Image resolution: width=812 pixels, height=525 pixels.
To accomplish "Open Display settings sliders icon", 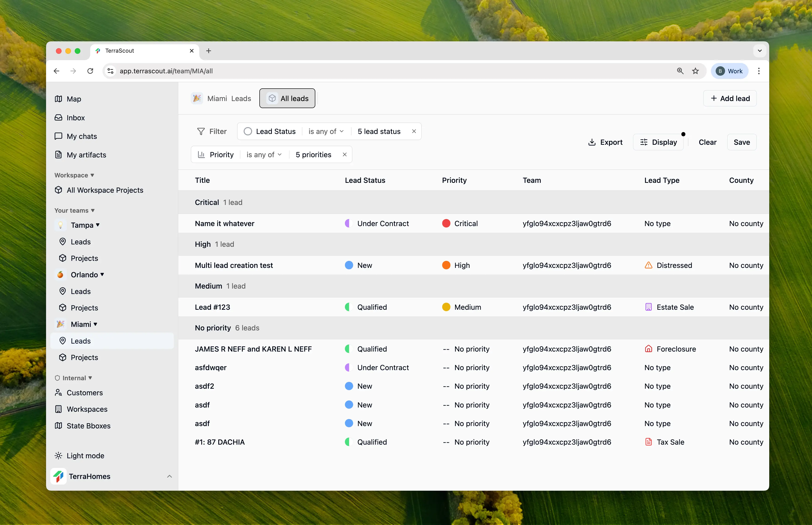I will tap(644, 142).
